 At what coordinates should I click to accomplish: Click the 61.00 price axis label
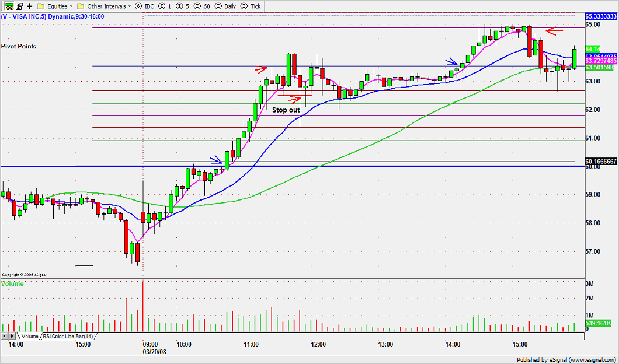(x=593, y=138)
